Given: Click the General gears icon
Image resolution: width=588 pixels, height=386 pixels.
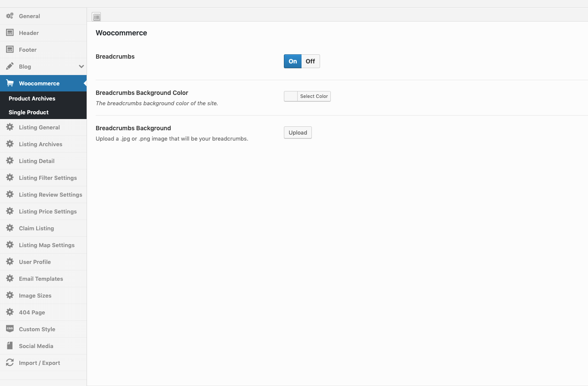Looking at the screenshot, I should [x=9, y=16].
